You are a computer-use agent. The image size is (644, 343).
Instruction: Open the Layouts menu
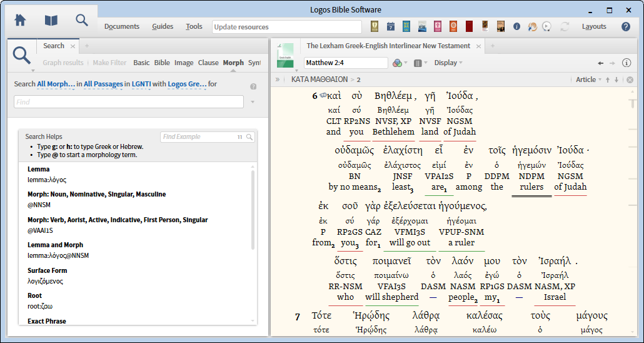(594, 26)
